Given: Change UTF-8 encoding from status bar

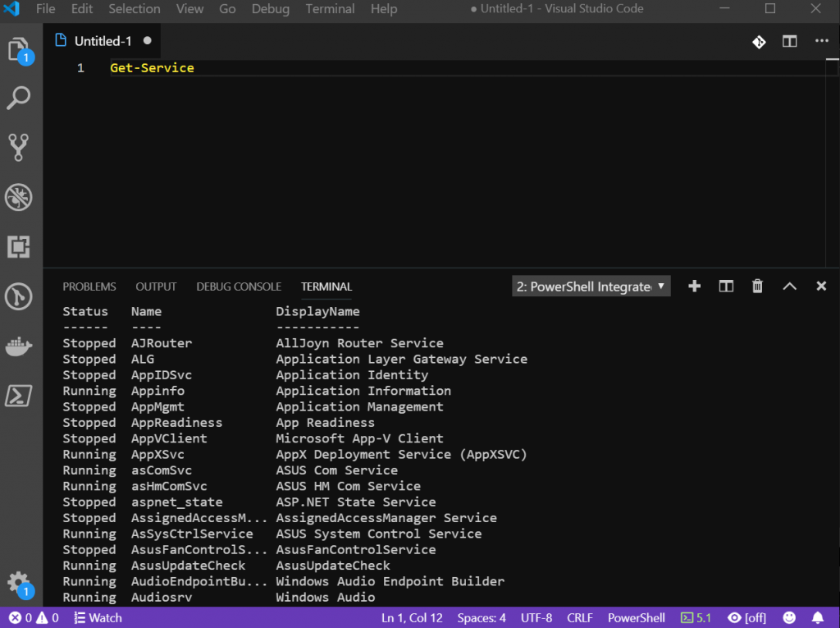Looking at the screenshot, I should (x=536, y=617).
